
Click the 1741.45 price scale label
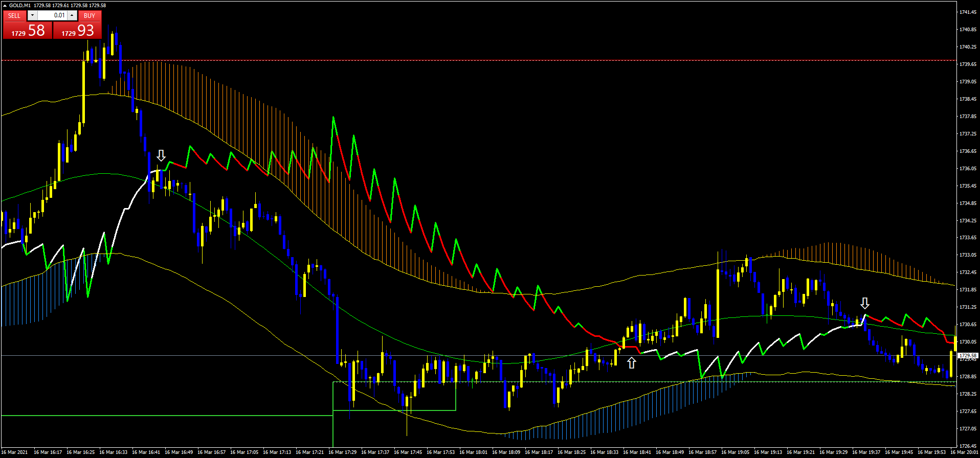[x=968, y=12]
